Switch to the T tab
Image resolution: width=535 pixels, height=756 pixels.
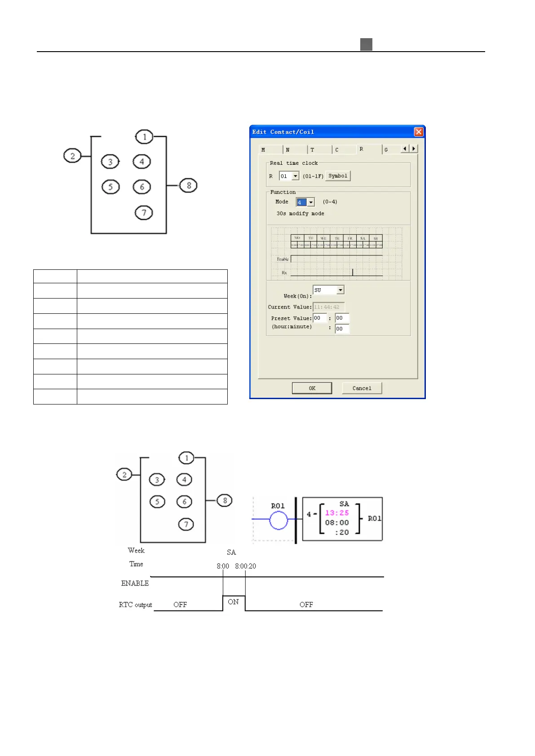(x=320, y=150)
